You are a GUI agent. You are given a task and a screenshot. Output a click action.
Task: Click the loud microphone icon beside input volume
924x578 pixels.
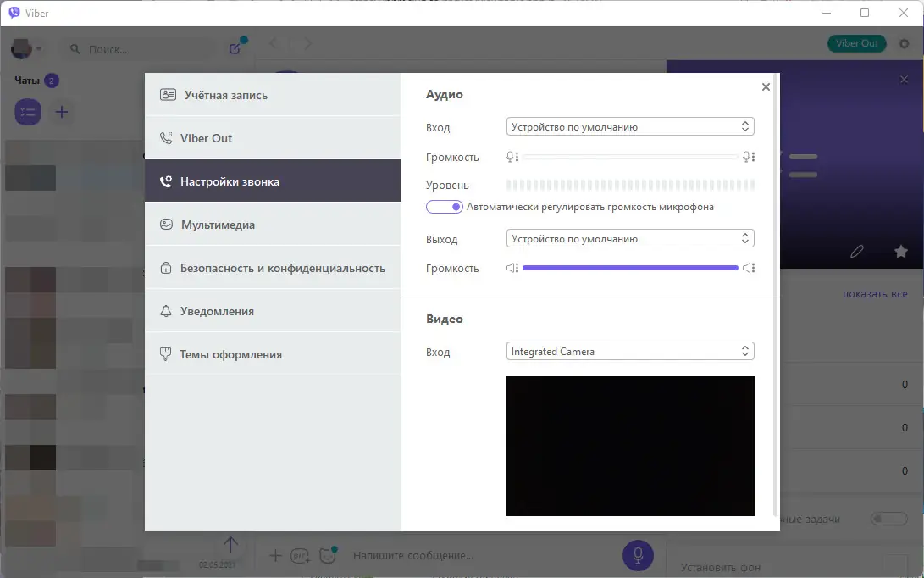749,157
